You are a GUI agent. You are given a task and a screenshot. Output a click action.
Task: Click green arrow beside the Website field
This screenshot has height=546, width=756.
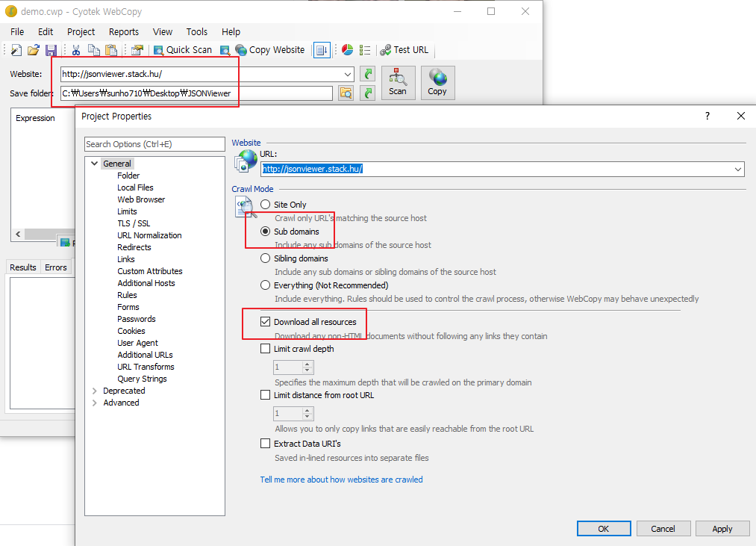pos(367,74)
